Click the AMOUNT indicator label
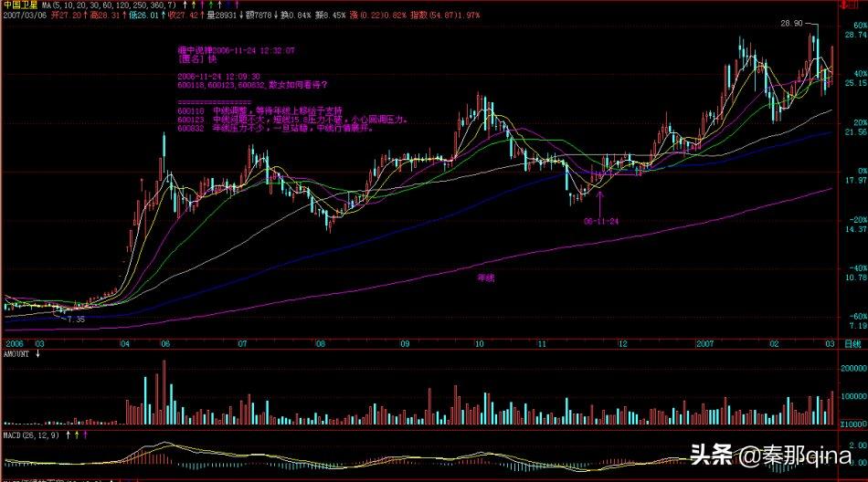 (x=16, y=354)
